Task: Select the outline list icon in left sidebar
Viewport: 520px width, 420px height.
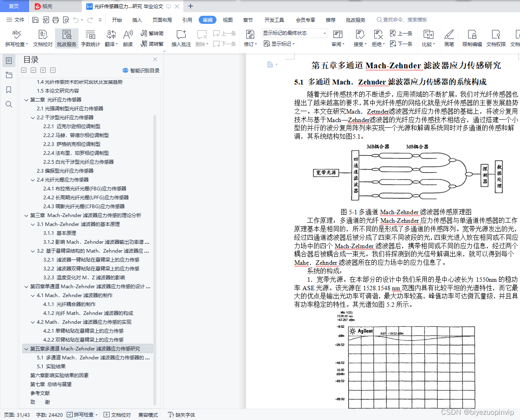Action: (8, 61)
